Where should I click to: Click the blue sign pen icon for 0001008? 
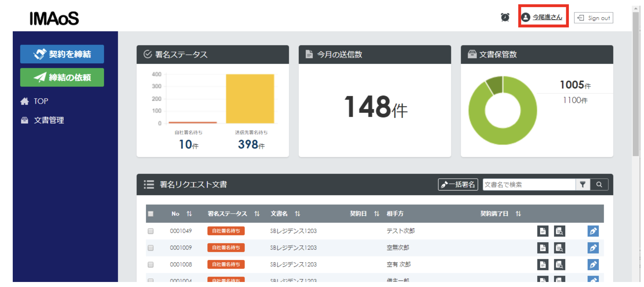[593, 265]
